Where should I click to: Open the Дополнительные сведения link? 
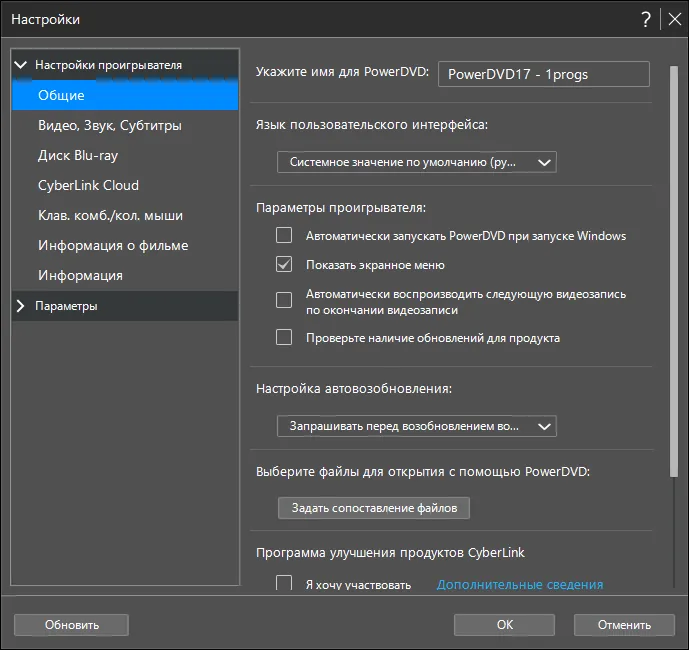[x=520, y=585]
